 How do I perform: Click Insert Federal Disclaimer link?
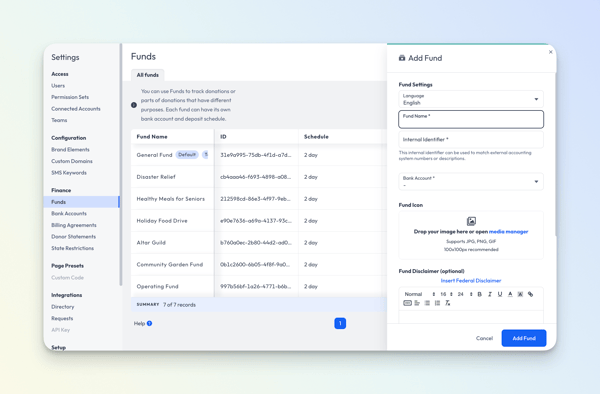471,280
